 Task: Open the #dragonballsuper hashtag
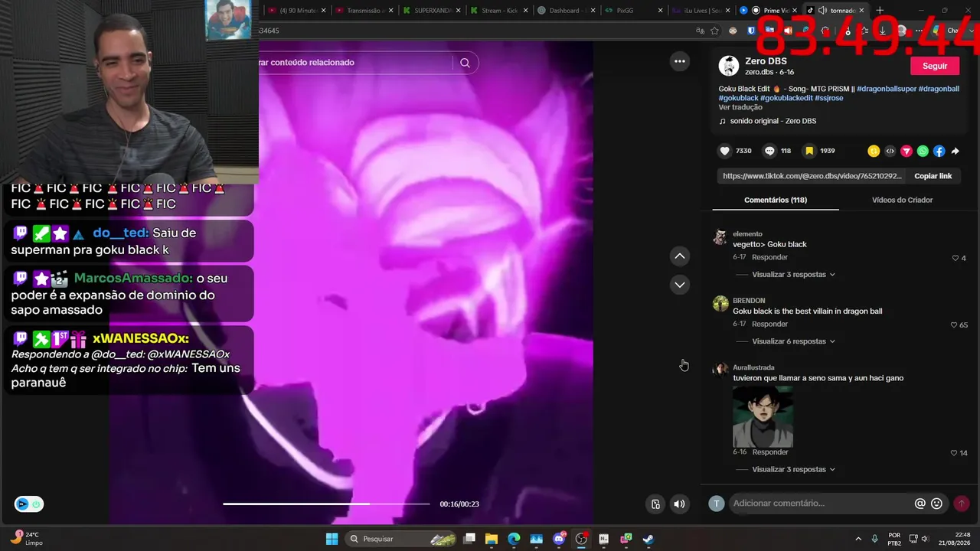tap(886, 89)
